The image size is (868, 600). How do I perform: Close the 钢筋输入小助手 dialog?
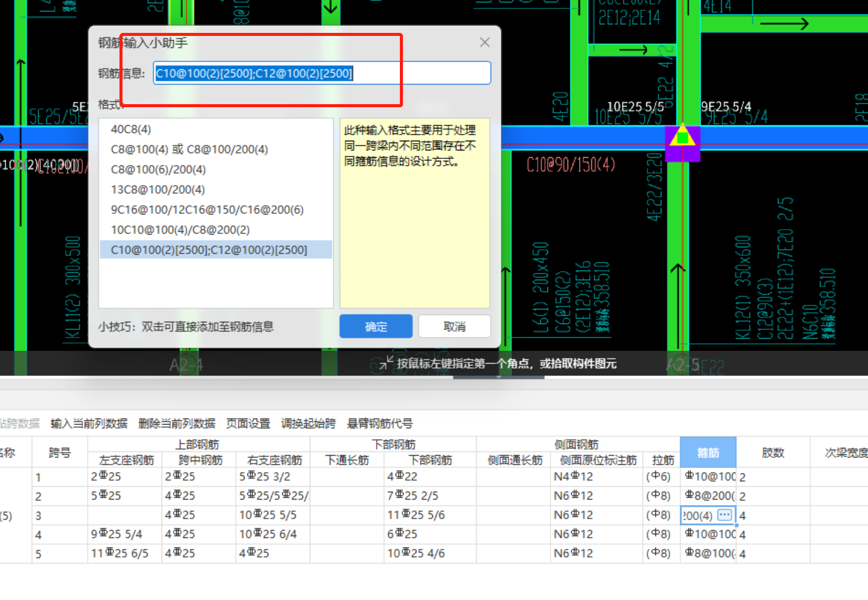point(485,42)
